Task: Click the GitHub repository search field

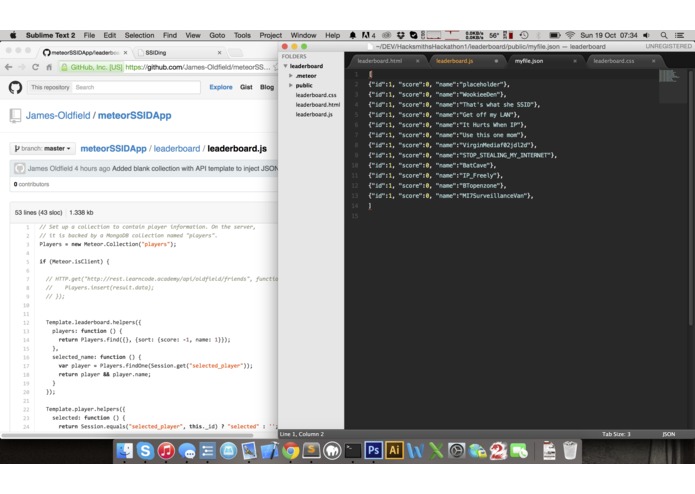Action: 136,87
